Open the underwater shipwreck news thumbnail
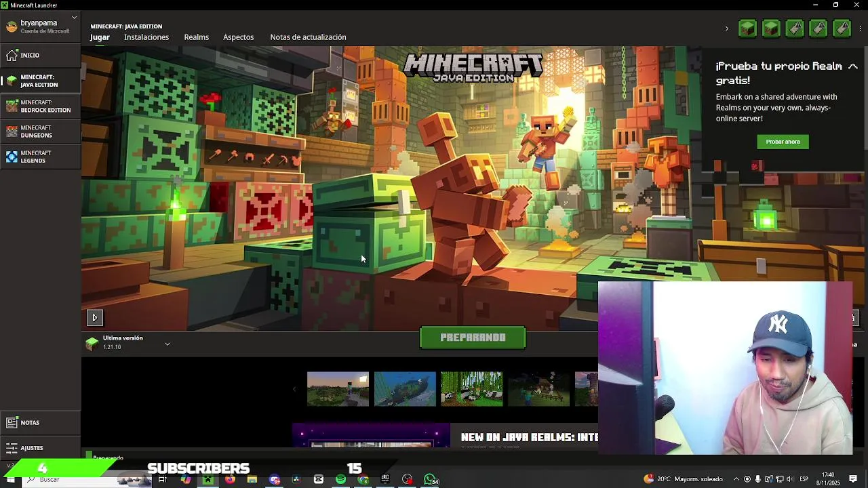The image size is (868, 488). point(405,389)
